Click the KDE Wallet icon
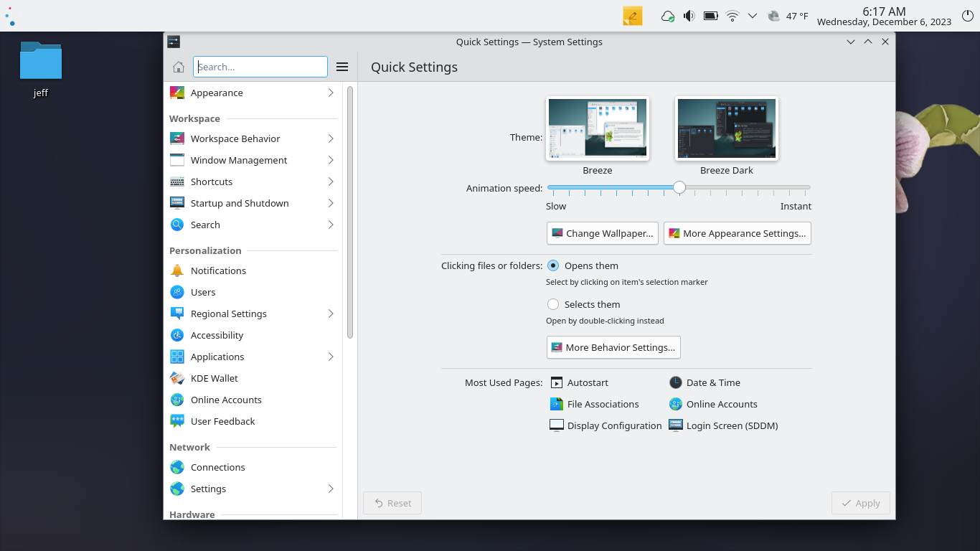This screenshot has height=551, width=980. [x=177, y=378]
